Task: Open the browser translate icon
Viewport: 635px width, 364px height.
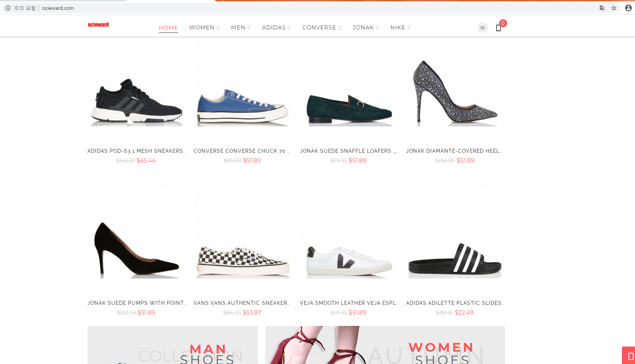Action: (602, 8)
